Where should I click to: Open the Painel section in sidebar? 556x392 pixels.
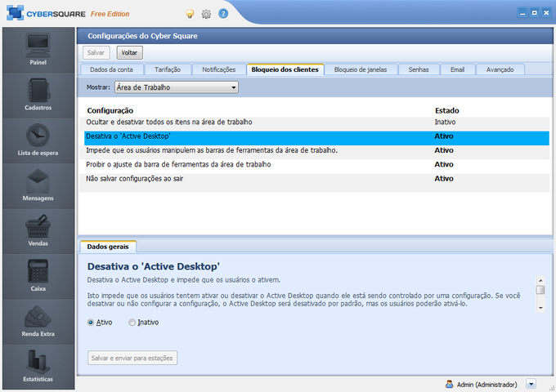click(x=38, y=50)
